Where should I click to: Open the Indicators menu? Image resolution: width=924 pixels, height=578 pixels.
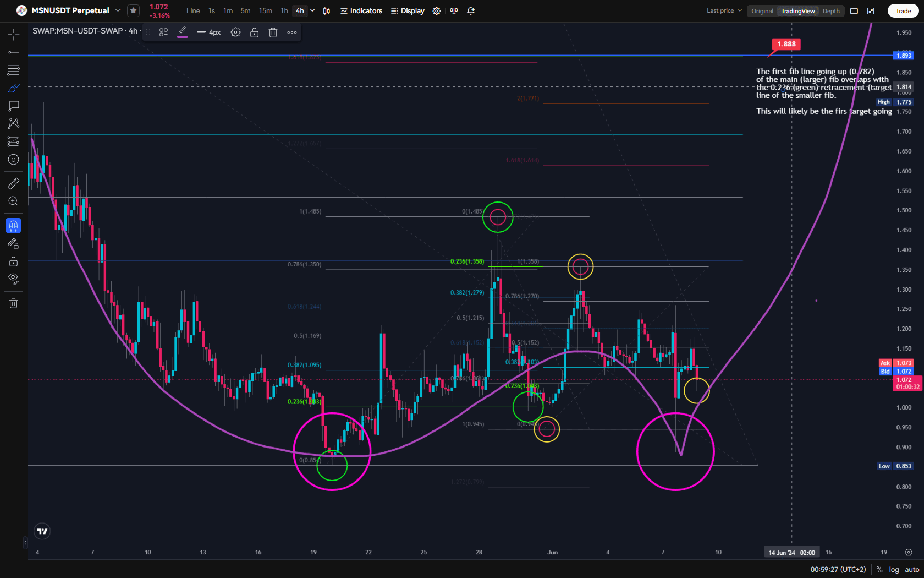click(361, 10)
